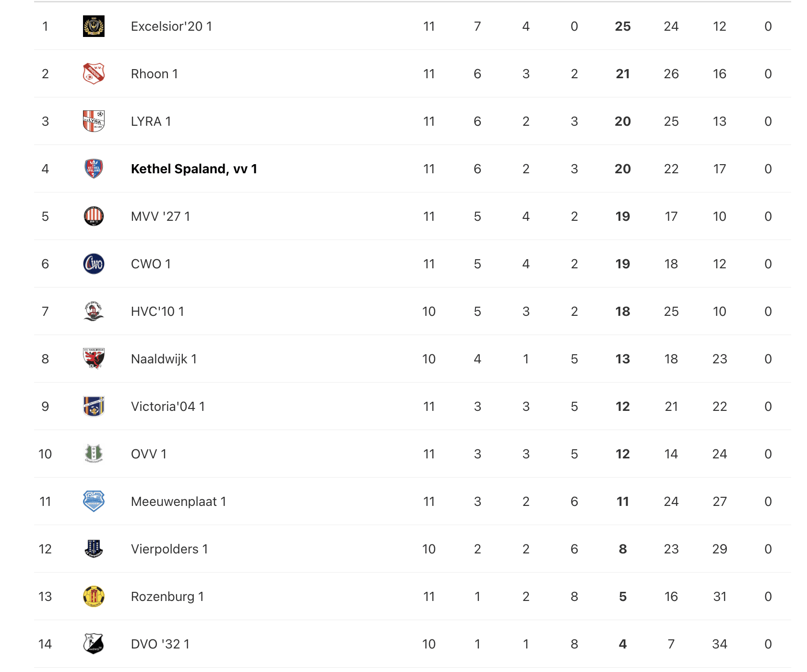This screenshot has width=807, height=672.
Task: Click the Naaldwijk red lion crest
Action: click(94, 359)
